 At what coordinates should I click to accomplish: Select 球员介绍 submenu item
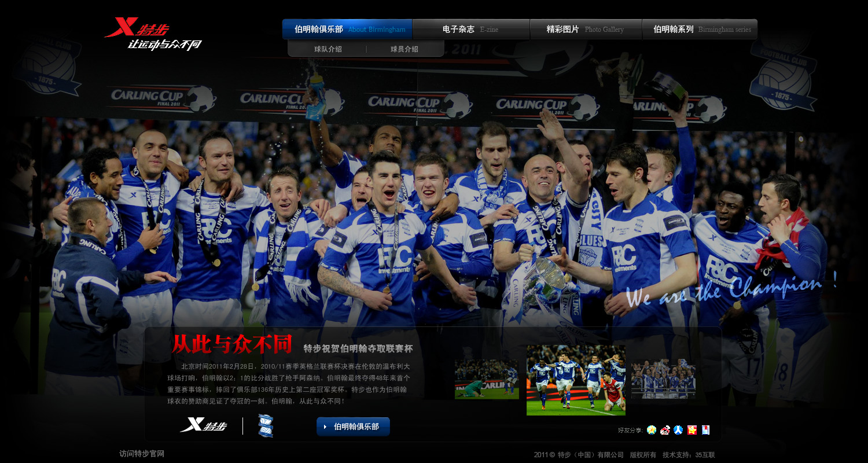pyautogui.click(x=404, y=49)
